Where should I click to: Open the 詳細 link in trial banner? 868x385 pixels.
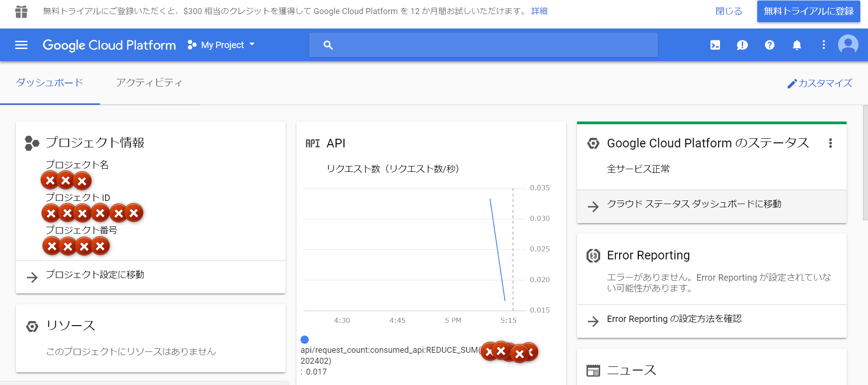(x=539, y=11)
